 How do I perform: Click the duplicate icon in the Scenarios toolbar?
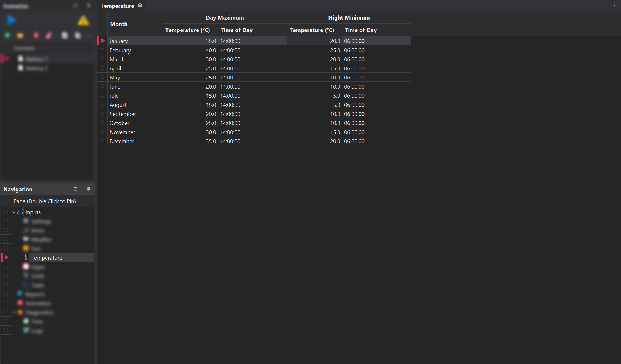tap(65, 35)
